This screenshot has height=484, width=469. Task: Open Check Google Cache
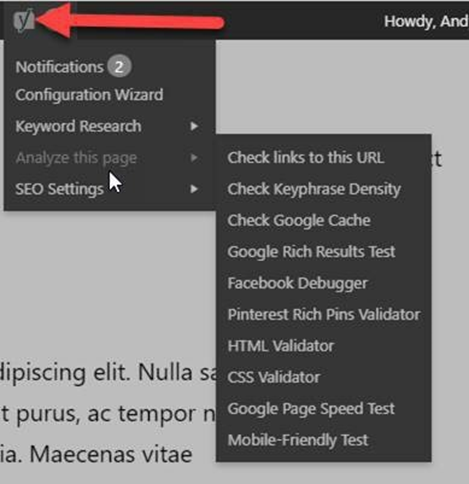click(x=299, y=220)
